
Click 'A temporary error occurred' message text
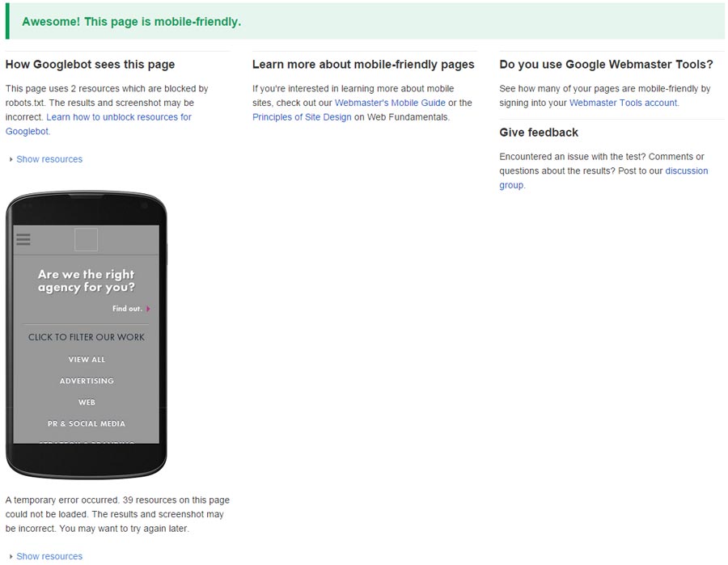[117, 514]
